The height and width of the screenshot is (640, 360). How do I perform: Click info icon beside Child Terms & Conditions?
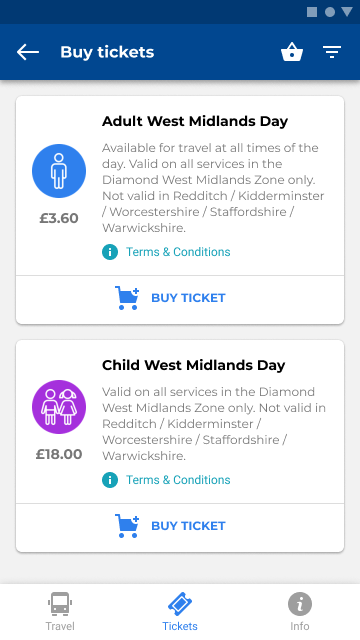point(110,480)
